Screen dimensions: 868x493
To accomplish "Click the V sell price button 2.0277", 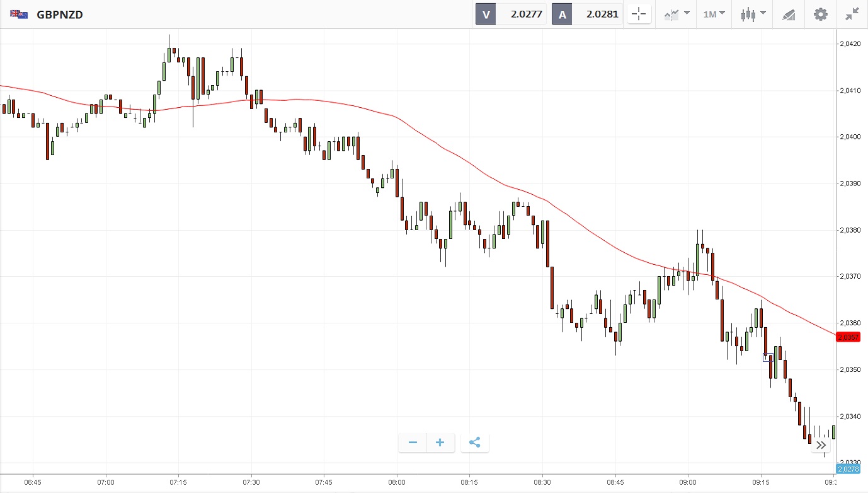I will (x=511, y=14).
